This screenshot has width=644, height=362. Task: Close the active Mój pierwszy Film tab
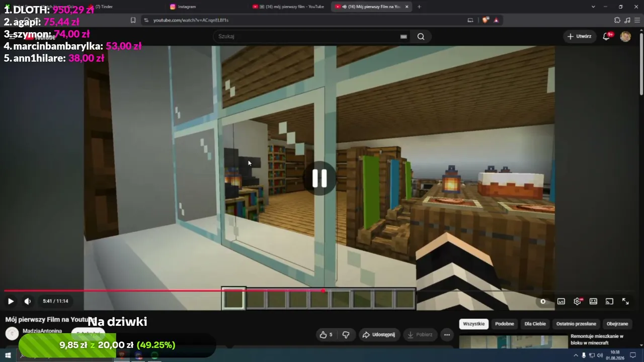[x=407, y=7]
